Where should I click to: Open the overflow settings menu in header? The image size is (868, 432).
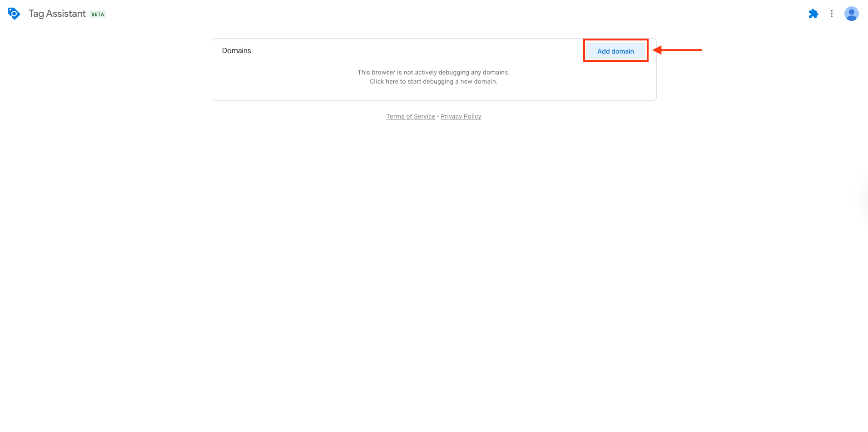[x=832, y=14]
